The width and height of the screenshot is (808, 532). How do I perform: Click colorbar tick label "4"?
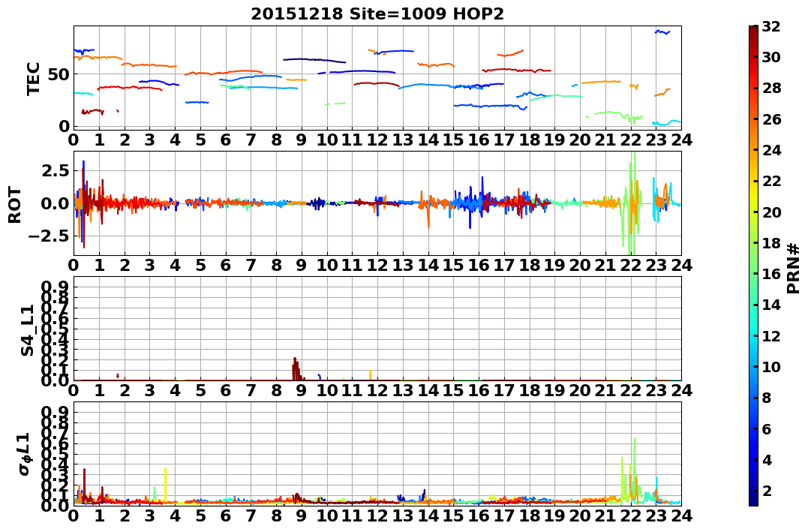(x=767, y=459)
